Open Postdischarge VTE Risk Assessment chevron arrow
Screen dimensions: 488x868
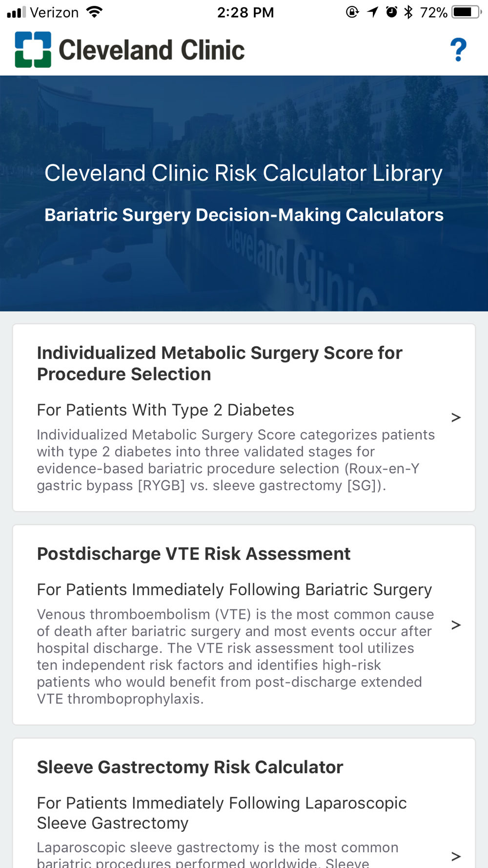pos(456,625)
